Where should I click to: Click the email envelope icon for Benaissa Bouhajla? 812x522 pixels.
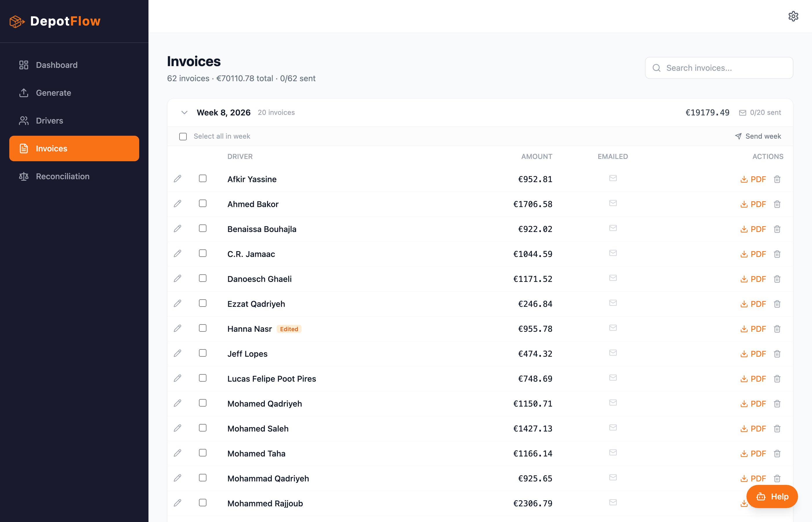tap(613, 228)
